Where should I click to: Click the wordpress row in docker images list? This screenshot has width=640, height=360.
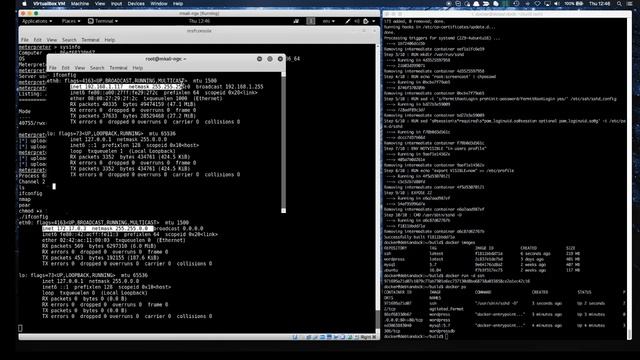pyautogui.click(x=482, y=259)
